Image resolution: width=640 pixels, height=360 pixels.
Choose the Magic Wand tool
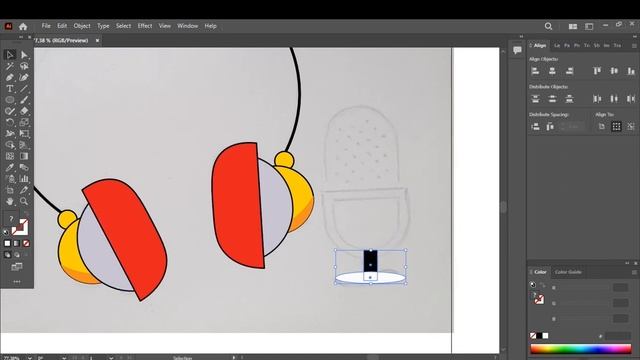10,66
